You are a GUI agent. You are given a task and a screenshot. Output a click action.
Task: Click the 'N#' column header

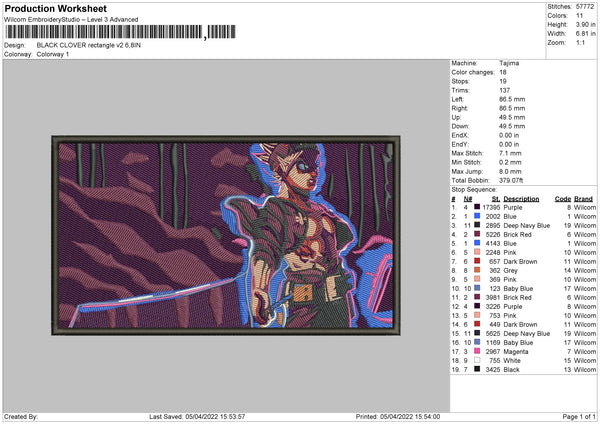tap(468, 199)
